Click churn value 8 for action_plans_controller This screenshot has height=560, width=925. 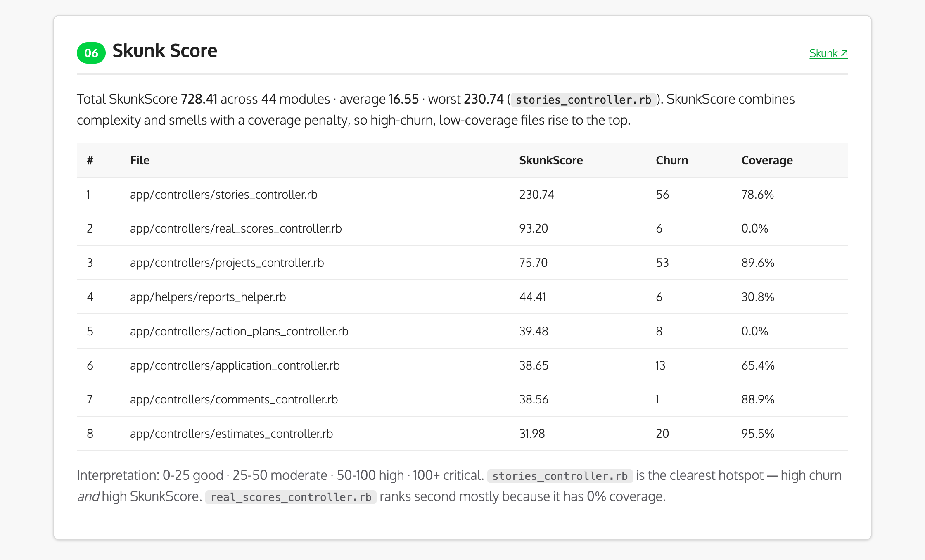[x=659, y=331]
